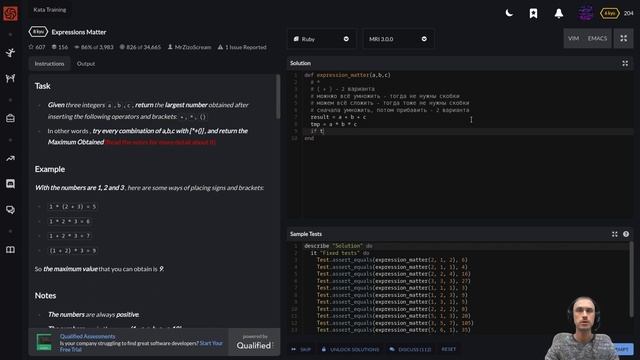
Task: Click the Solution panel header label
Action: (x=300, y=63)
